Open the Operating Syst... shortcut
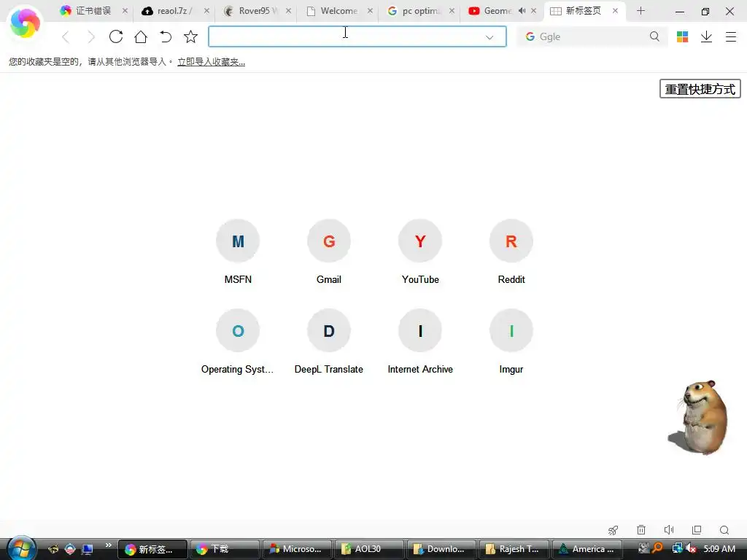 [x=238, y=342]
